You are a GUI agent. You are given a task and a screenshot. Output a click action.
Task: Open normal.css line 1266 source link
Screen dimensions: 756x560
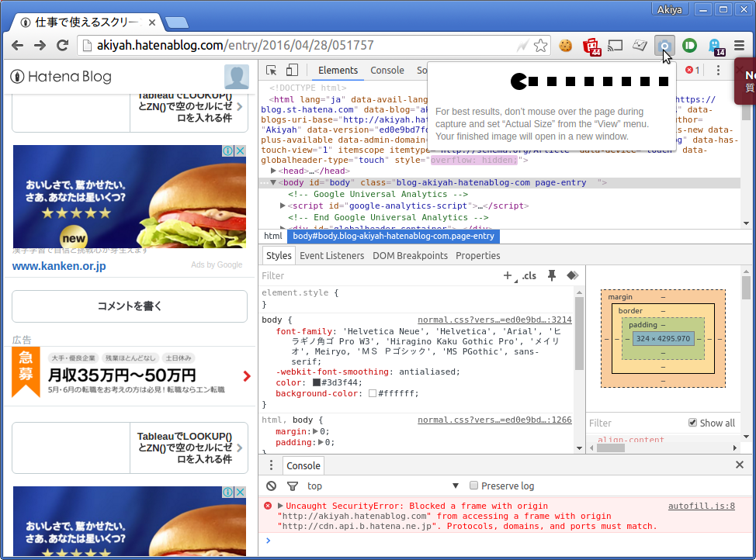pyautogui.click(x=494, y=420)
